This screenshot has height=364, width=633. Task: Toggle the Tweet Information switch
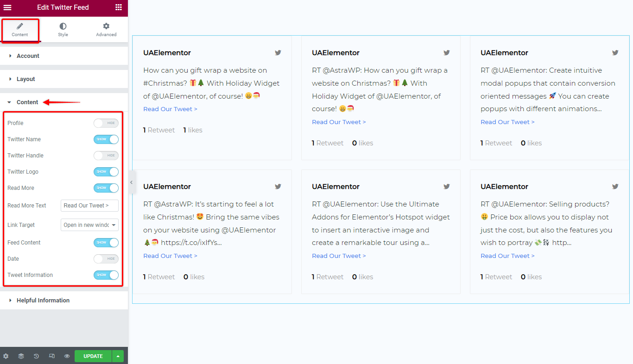pos(106,275)
